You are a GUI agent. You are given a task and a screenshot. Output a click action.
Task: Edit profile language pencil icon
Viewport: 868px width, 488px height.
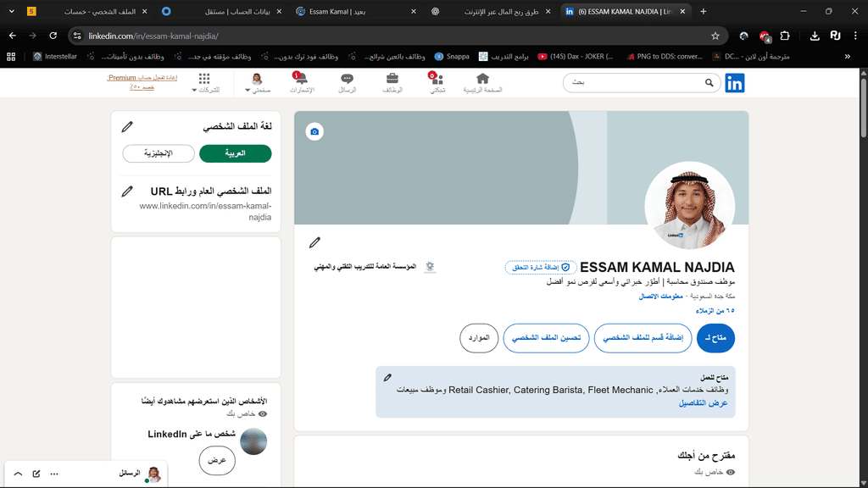127,127
